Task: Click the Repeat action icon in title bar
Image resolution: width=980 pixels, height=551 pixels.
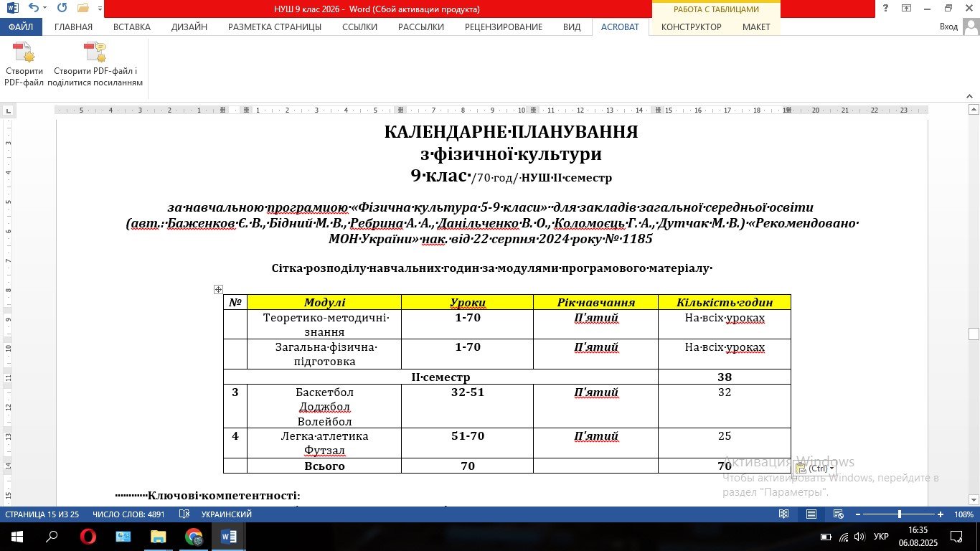Action: pyautogui.click(x=62, y=9)
